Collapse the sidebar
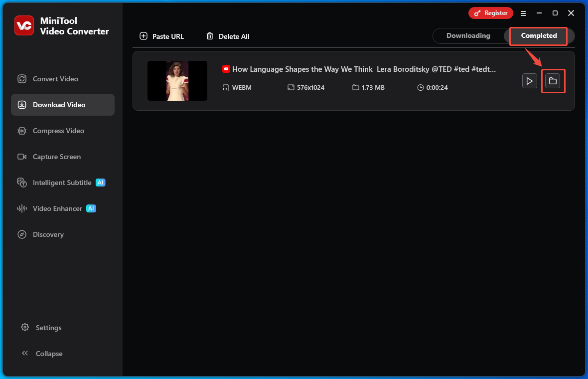588x379 pixels. click(42, 354)
